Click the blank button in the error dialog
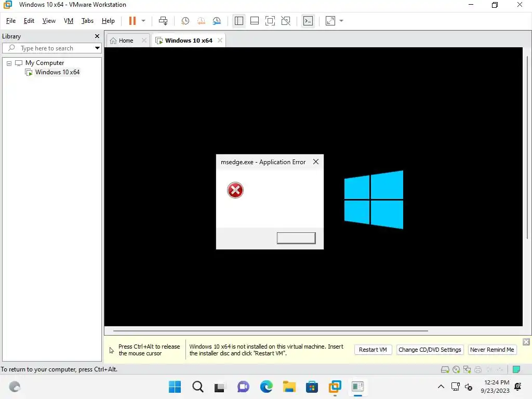 click(x=296, y=238)
